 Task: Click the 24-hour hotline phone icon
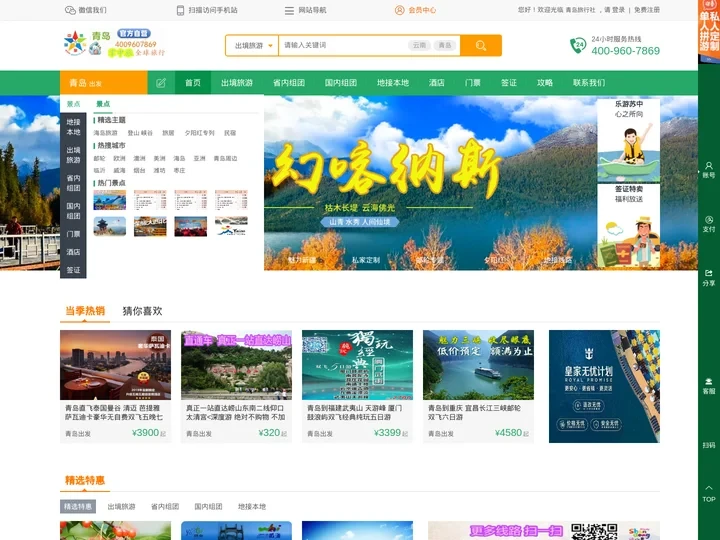[x=578, y=45]
